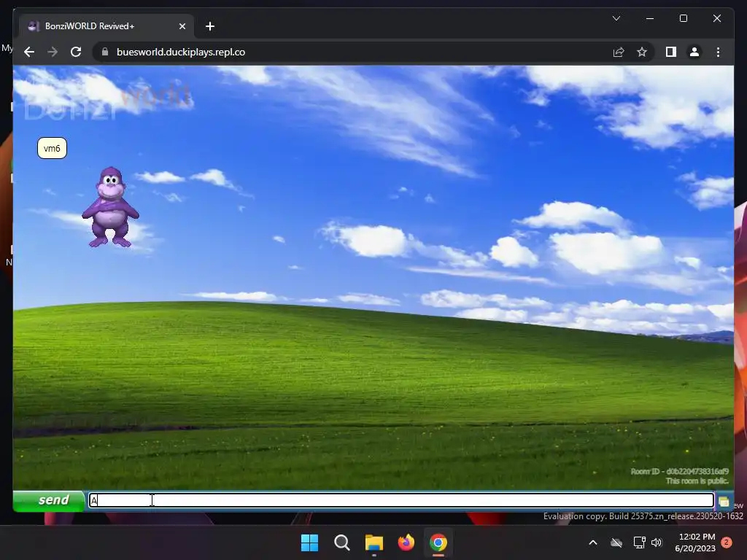
Task: Click the purple Bonzi gorilla character
Action: pyautogui.click(x=110, y=207)
